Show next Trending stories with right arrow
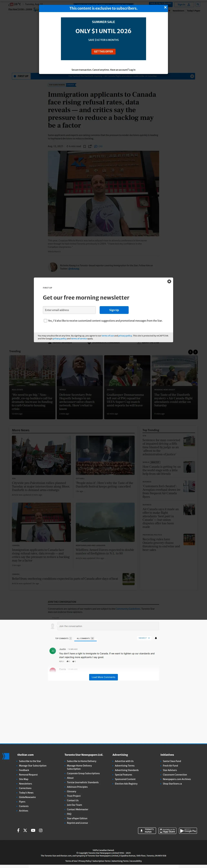Viewport: 207px width, 868px height. pyautogui.click(x=196, y=352)
